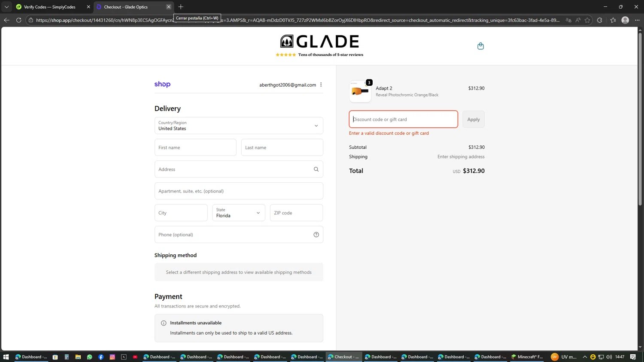The image size is (644, 362).
Task: Click the Total $312.90 amount
Action: [474, 171]
